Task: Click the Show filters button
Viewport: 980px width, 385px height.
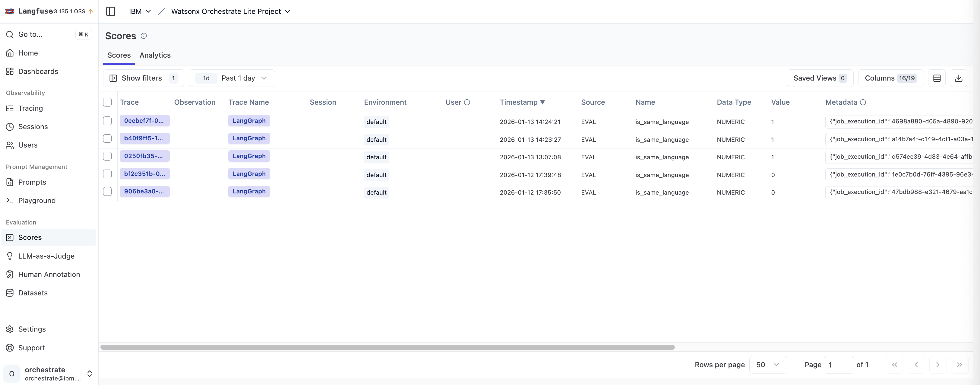Action: point(143,78)
